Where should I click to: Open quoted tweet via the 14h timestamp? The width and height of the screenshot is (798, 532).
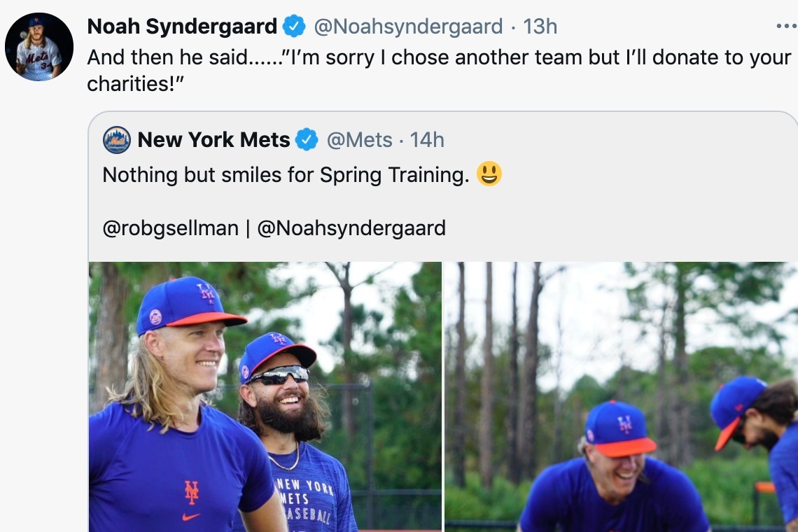tap(427, 140)
